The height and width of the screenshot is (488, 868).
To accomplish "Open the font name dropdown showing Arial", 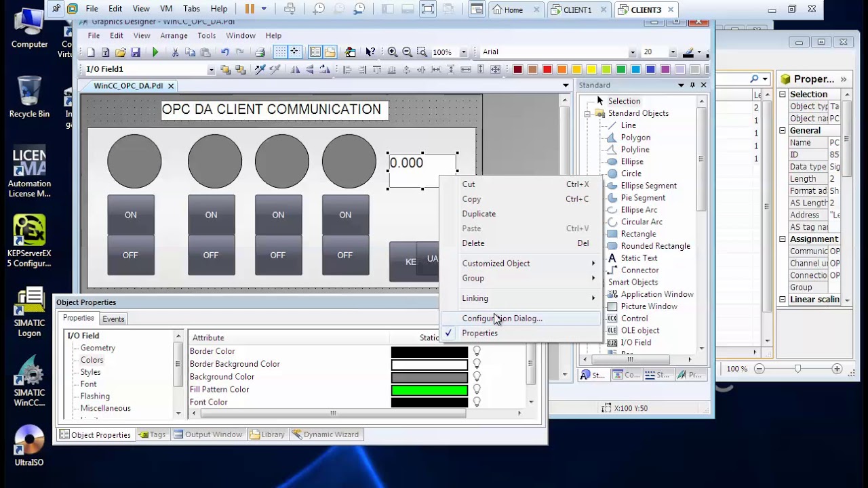I will tap(632, 52).
